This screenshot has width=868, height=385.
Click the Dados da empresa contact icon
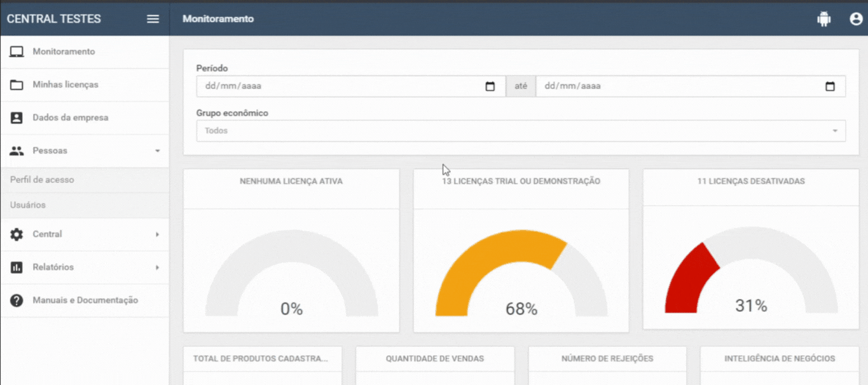tap(17, 118)
